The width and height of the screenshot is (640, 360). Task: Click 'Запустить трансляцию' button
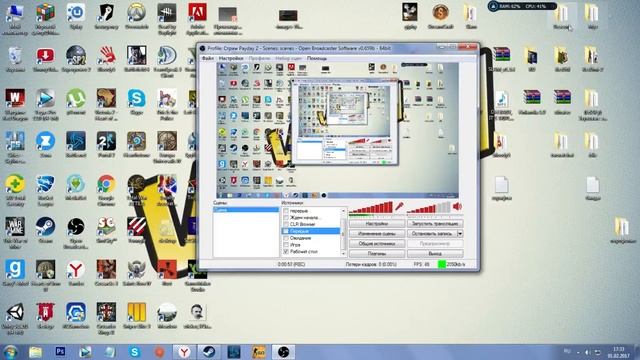point(435,224)
